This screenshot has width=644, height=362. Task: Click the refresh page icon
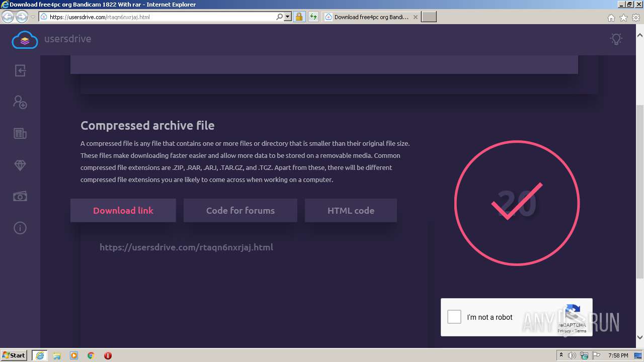click(x=313, y=17)
